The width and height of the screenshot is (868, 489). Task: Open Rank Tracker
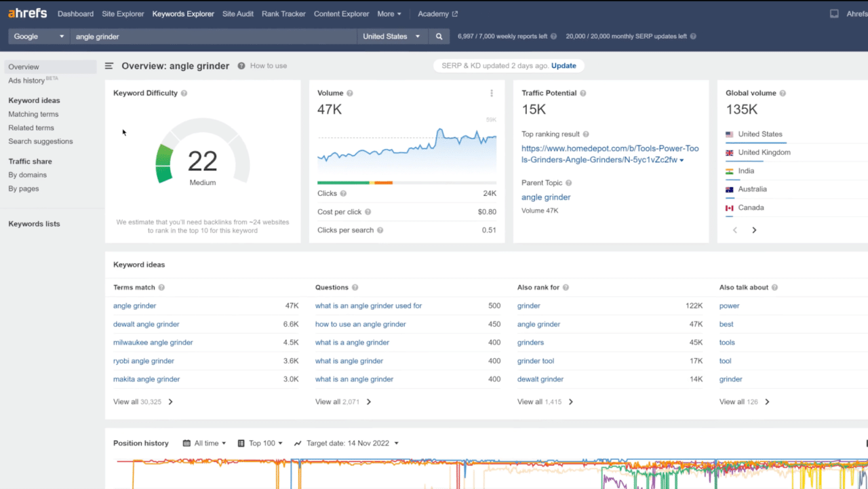click(283, 14)
